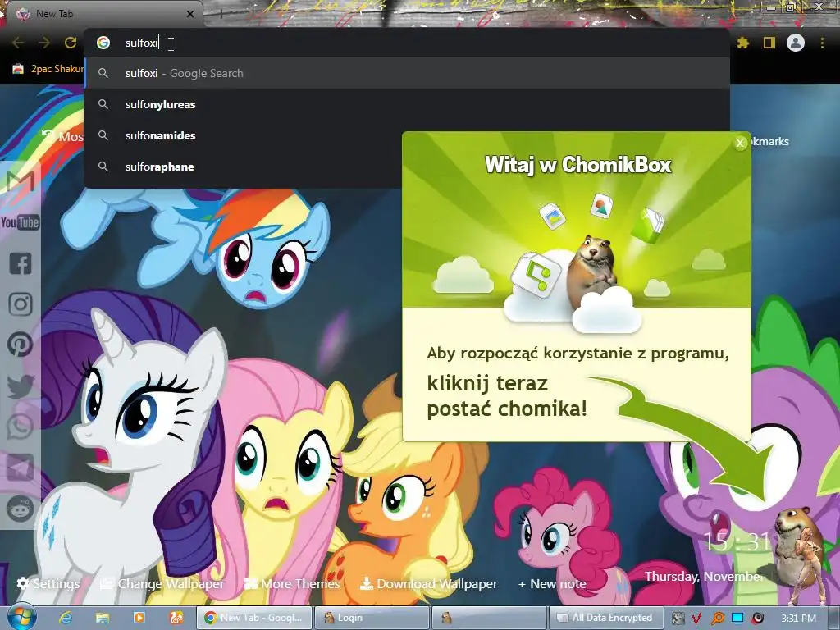Open the Pinterest sidebar shortcut
This screenshot has height=630, width=840.
(x=21, y=345)
